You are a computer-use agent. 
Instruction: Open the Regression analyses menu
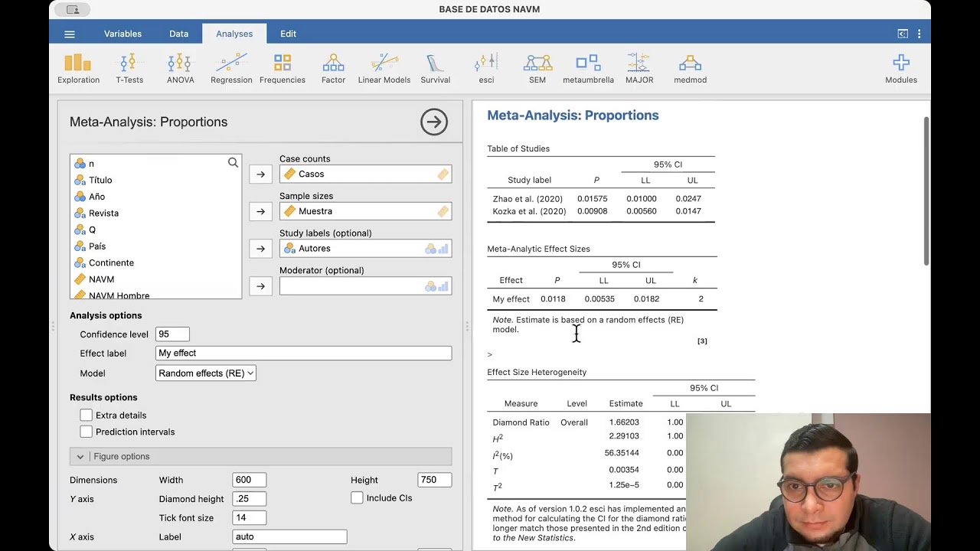(x=231, y=68)
